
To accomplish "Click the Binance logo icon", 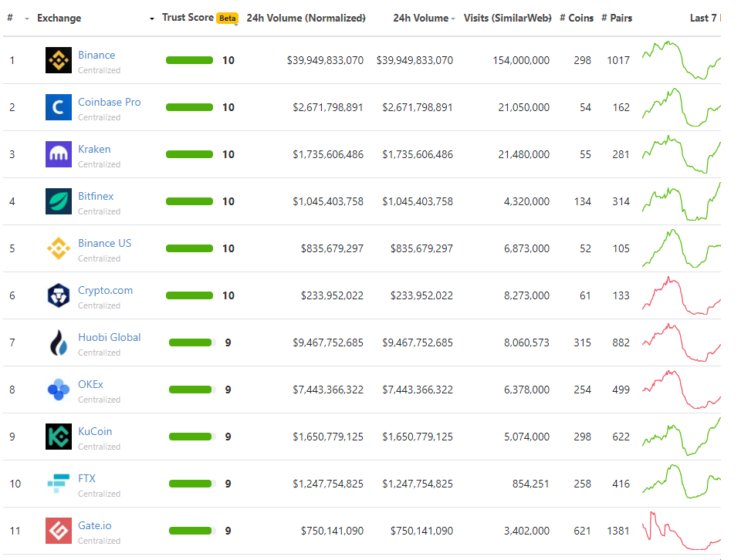I will coord(59,60).
